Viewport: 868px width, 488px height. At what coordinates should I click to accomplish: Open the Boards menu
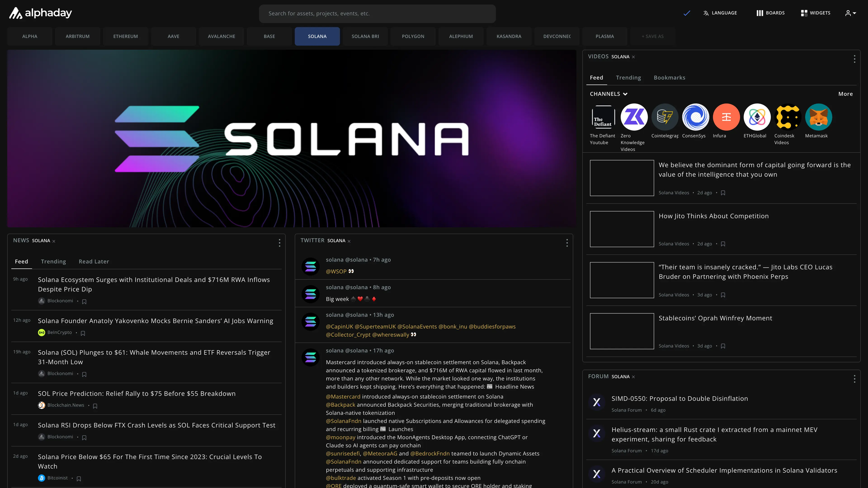(770, 13)
